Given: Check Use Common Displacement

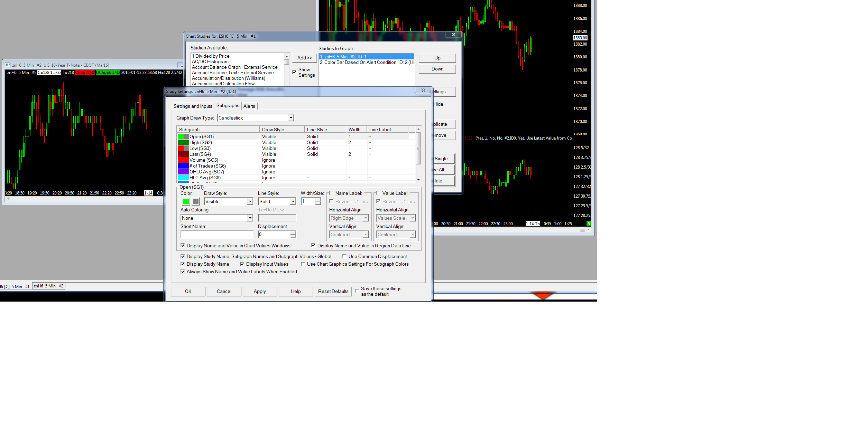Looking at the screenshot, I should point(344,256).
